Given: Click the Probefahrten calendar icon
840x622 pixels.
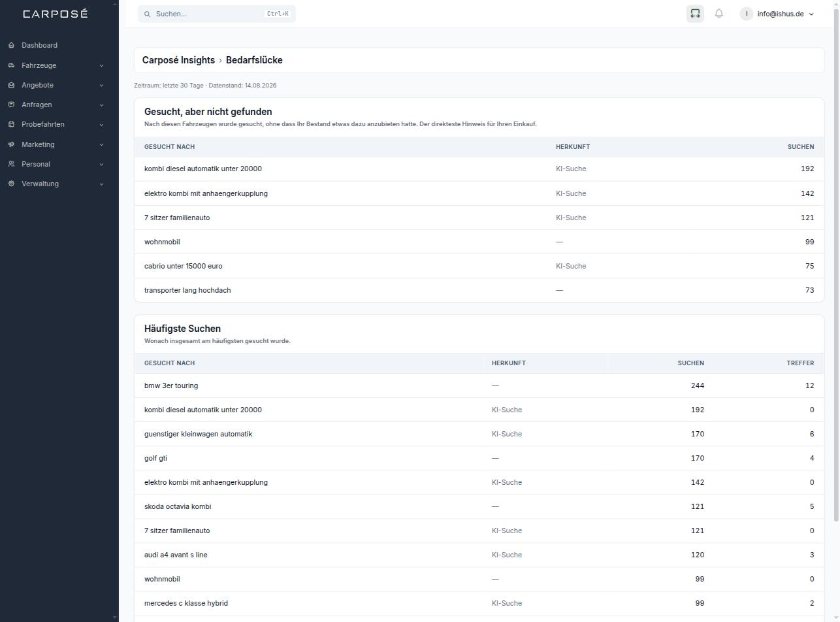Looking at the screenshot, I should 11,124.
